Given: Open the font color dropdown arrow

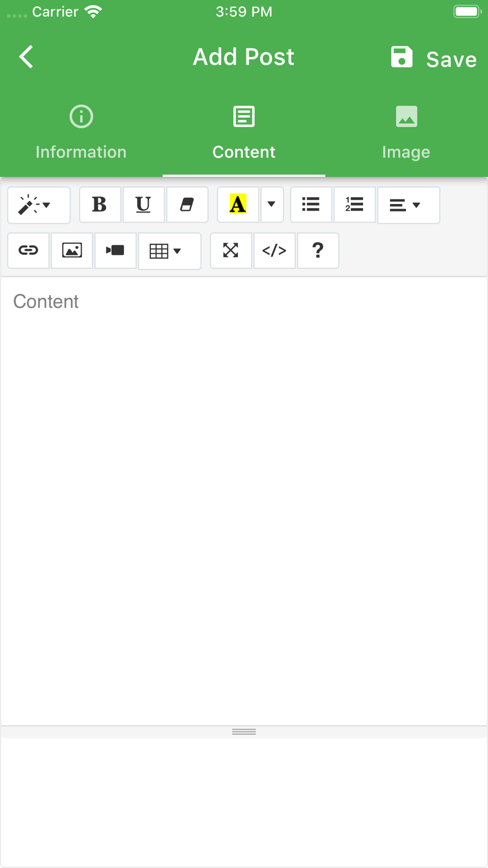Looking at the screenshot, I should tap(272, 205).
